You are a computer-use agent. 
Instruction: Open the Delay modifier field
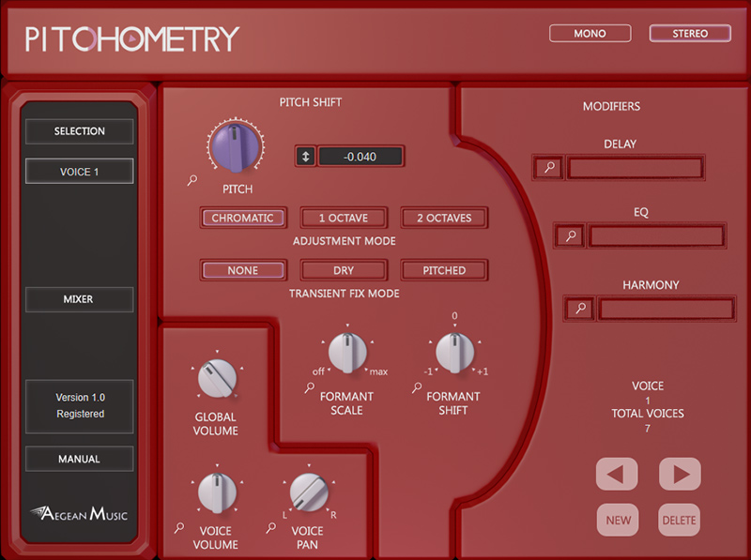point(635,169)
